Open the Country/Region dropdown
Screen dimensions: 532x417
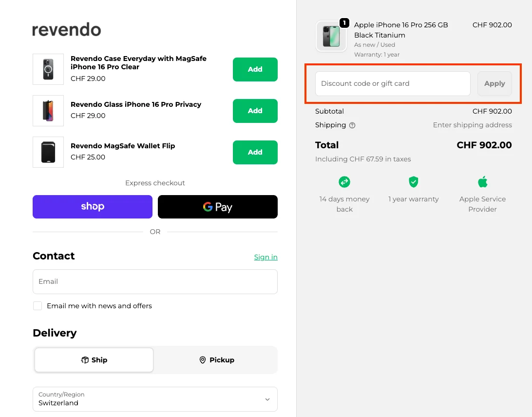coord(155,399)
